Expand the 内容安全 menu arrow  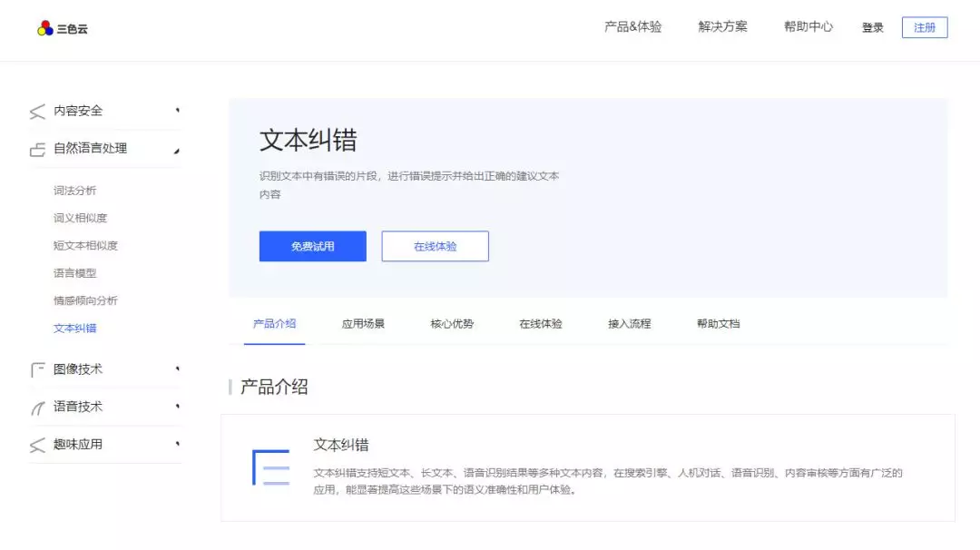[x=178, y=111]
